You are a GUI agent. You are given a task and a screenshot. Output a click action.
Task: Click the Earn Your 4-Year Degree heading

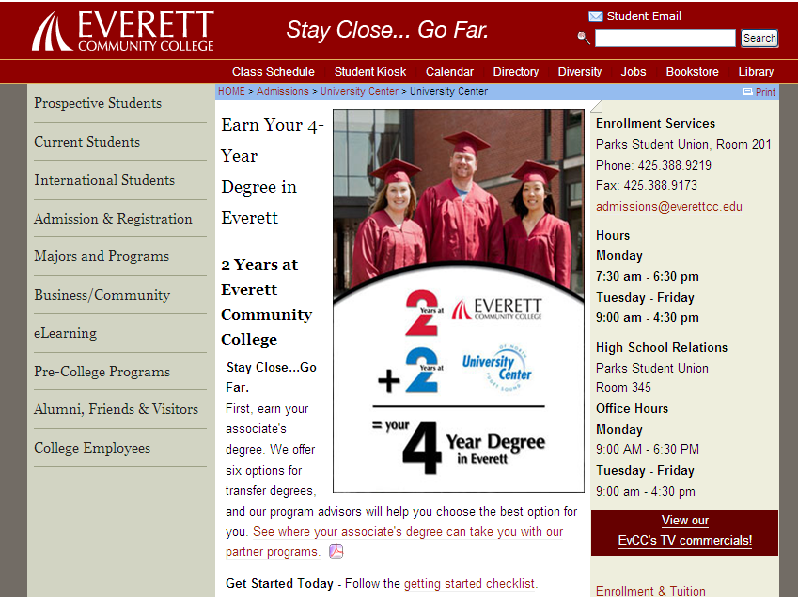272,171
